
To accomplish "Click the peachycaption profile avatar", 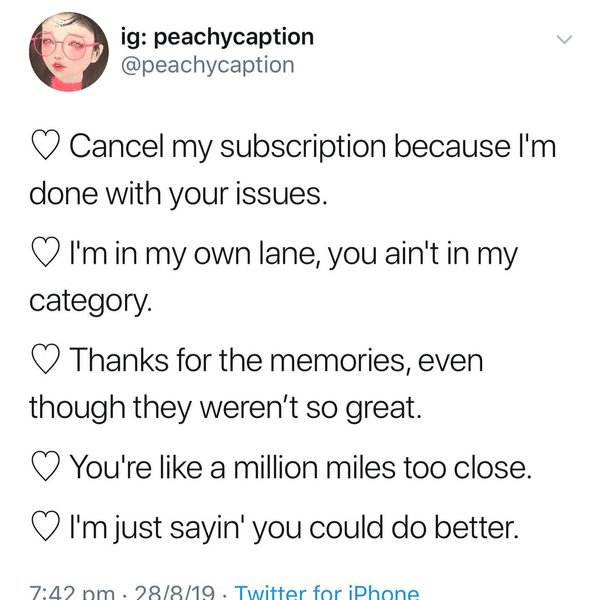I will point(69,53).
